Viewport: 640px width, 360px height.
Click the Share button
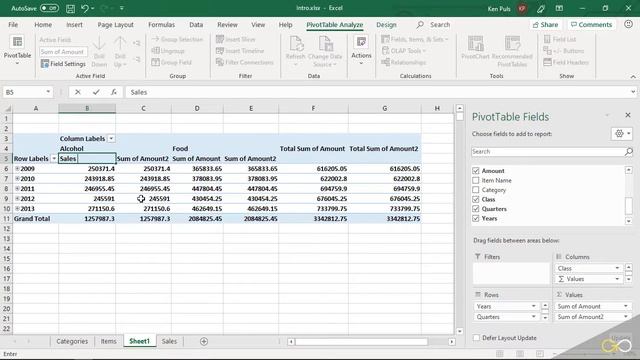545,24
